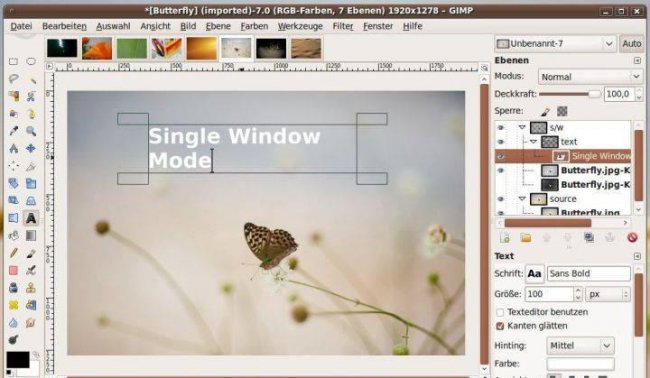Create a new layer via layers panel icon
650x378 pixels.
pyautogui.click(x=505, y=237)
